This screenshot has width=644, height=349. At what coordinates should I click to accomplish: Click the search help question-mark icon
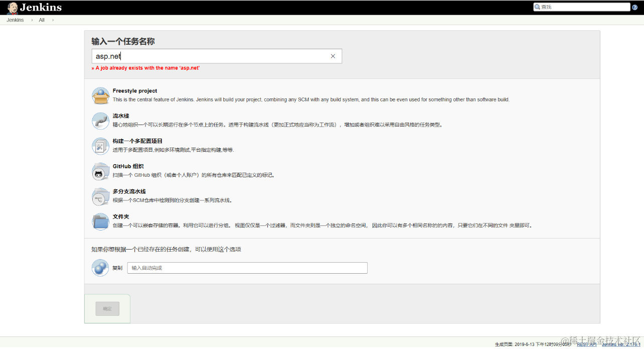coord(634,7)
